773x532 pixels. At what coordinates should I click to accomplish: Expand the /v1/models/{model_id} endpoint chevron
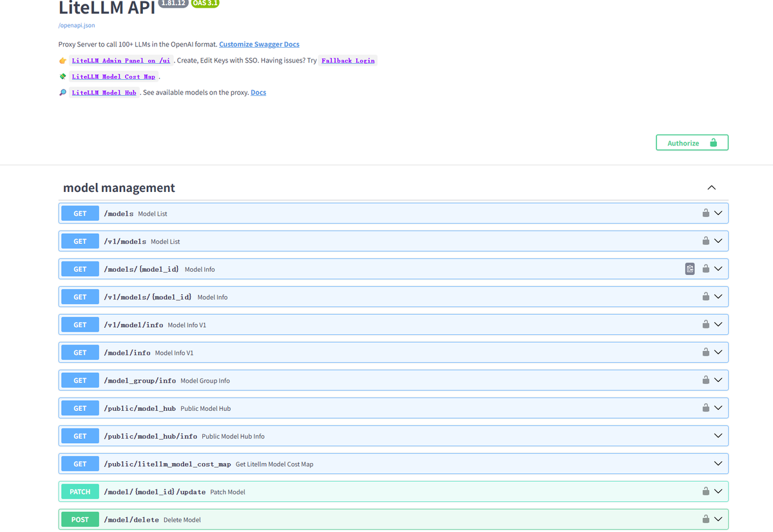718,296
